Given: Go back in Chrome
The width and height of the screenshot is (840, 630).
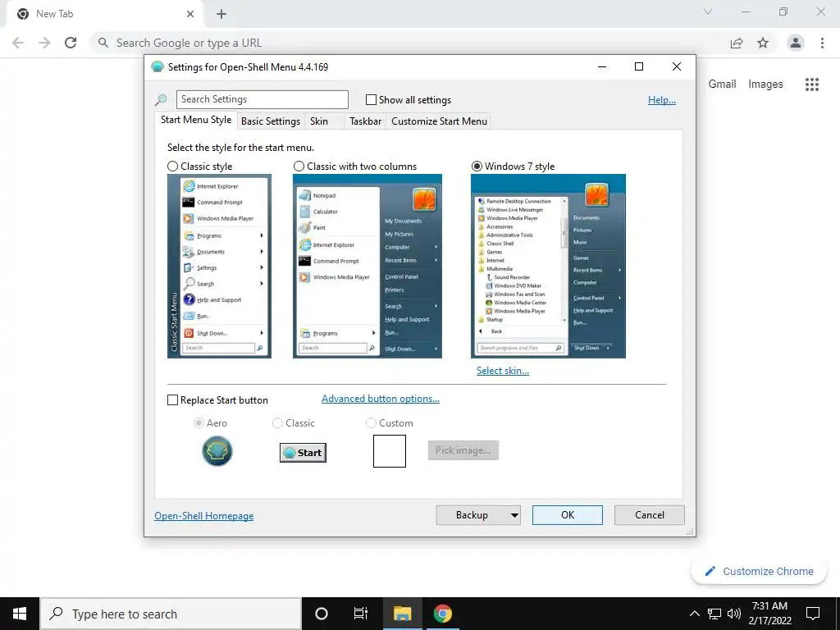Looking at the screenshot, I should tap(18, 43).
